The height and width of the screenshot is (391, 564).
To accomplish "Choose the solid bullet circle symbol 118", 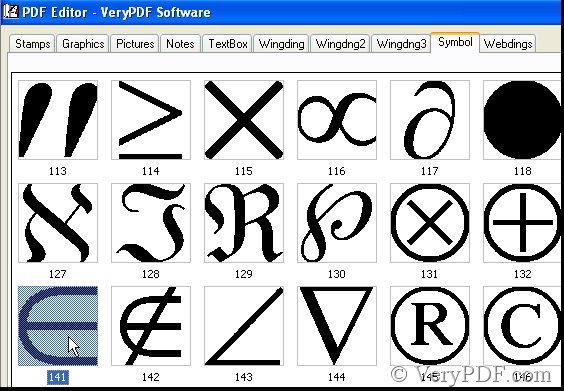I will [x=522, y=120].
